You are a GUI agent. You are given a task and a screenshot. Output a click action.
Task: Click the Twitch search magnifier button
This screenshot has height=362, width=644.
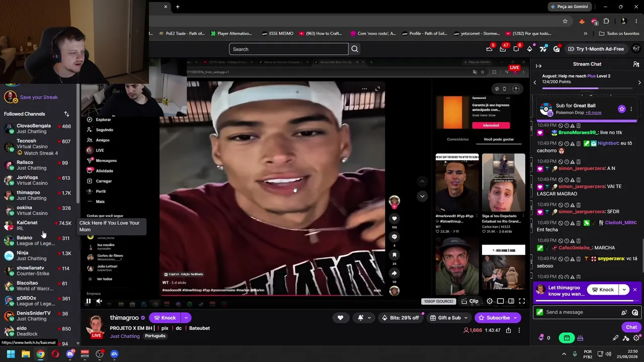(x=355, y=49)
